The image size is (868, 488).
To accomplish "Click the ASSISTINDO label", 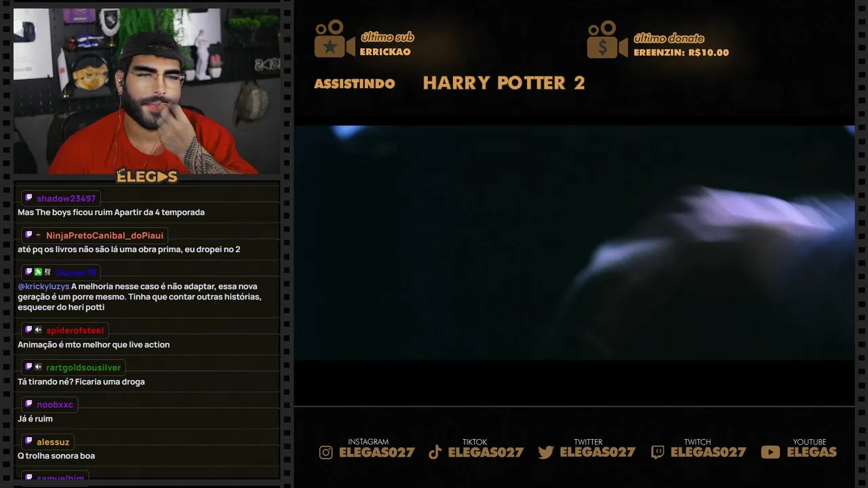I will 355,84.
